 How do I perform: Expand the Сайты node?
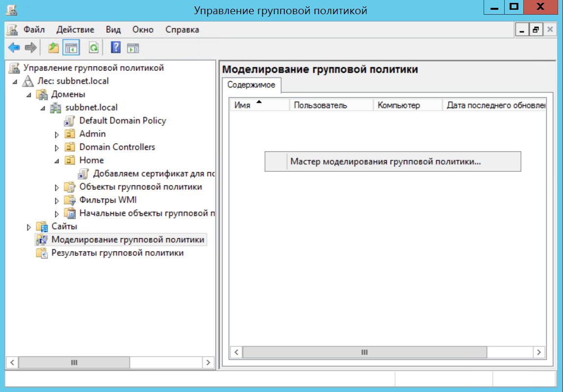click(29, 227)
